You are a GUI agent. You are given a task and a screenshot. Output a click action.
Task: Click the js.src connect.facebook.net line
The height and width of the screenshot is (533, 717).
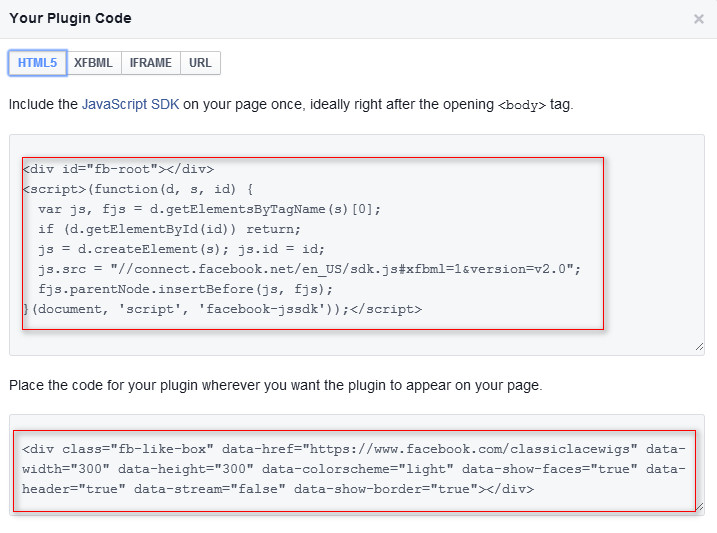coord(310,269)
